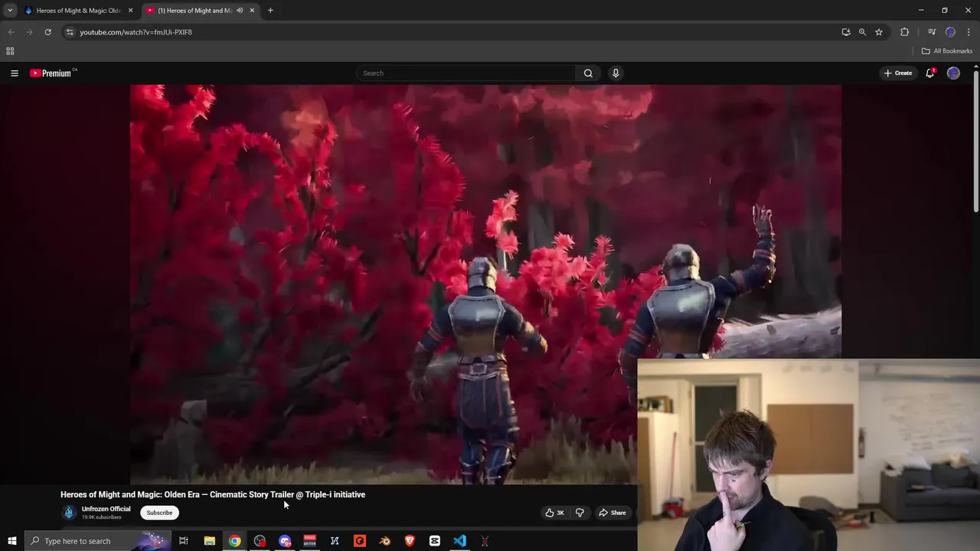
Task: Expand the tab search dropdown arrow
Action: tap(10, 11)
